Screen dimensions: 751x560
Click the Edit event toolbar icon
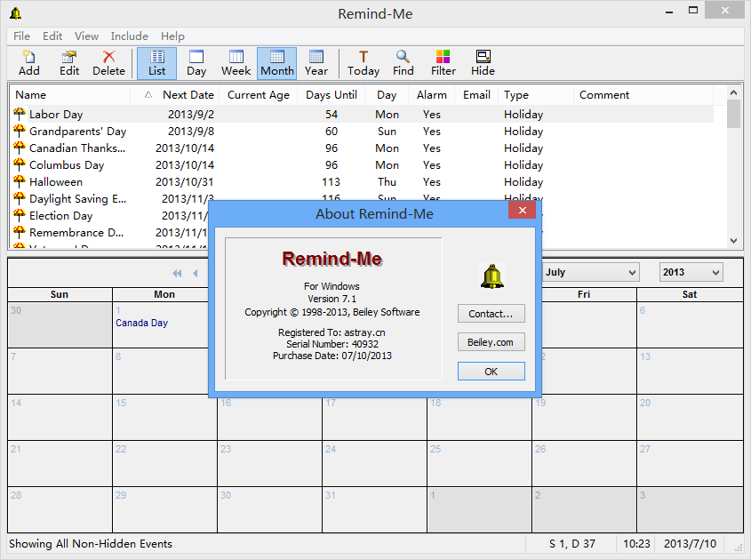click(69, 63)
